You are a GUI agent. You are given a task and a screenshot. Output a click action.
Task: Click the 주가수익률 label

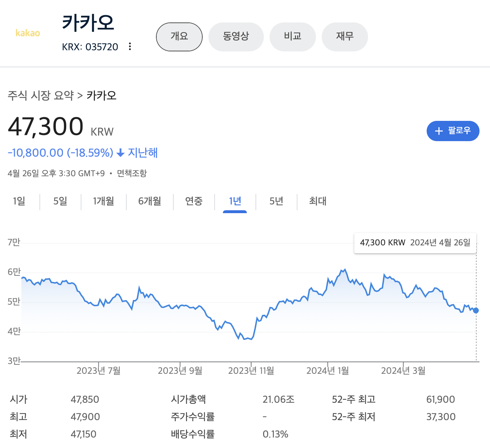(193, 417)
